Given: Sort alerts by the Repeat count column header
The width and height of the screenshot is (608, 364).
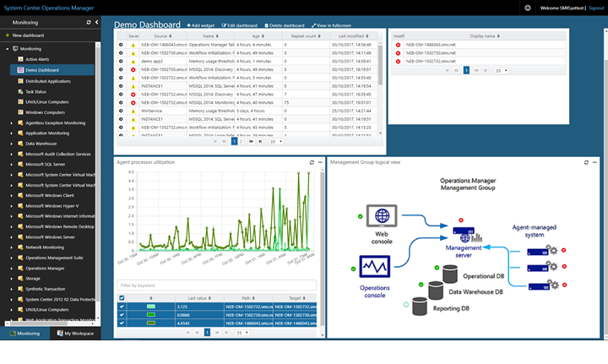Looking at the screenshot, I should [306, 36].
